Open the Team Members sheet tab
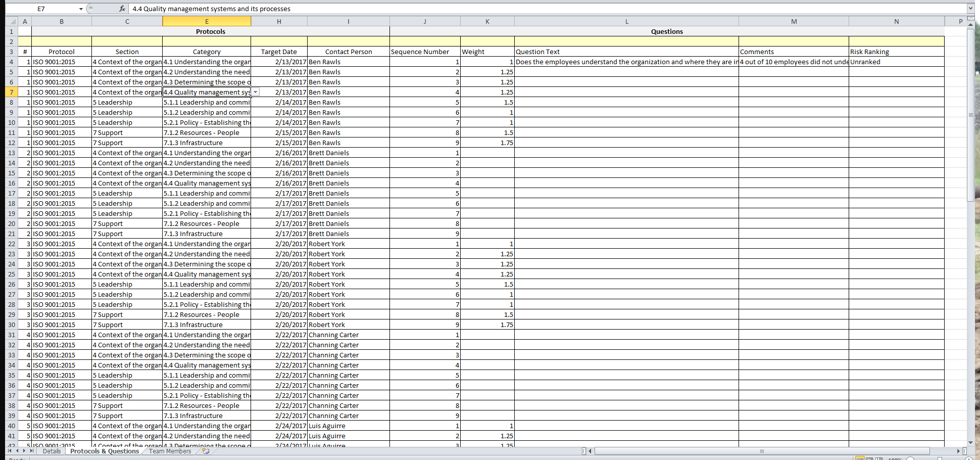This screenshot has width=980, height=460. (x=170, y=451)
